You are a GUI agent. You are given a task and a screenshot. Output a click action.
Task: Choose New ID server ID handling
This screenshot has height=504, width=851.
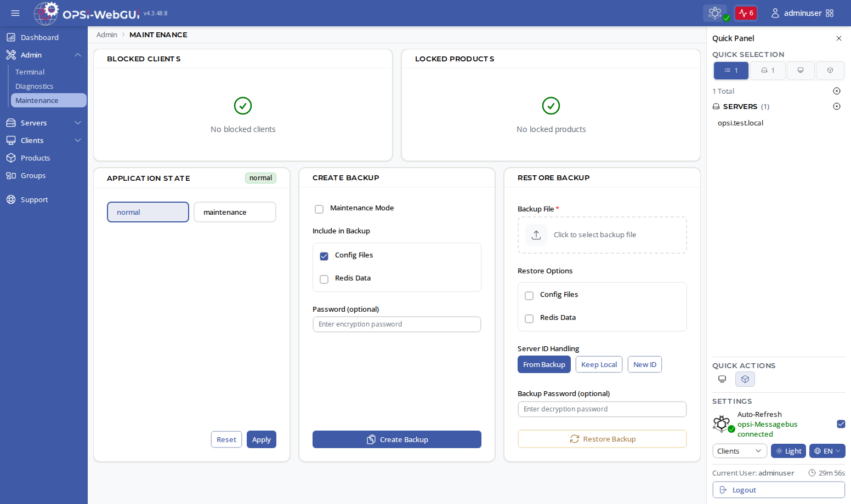click(645, 364)
